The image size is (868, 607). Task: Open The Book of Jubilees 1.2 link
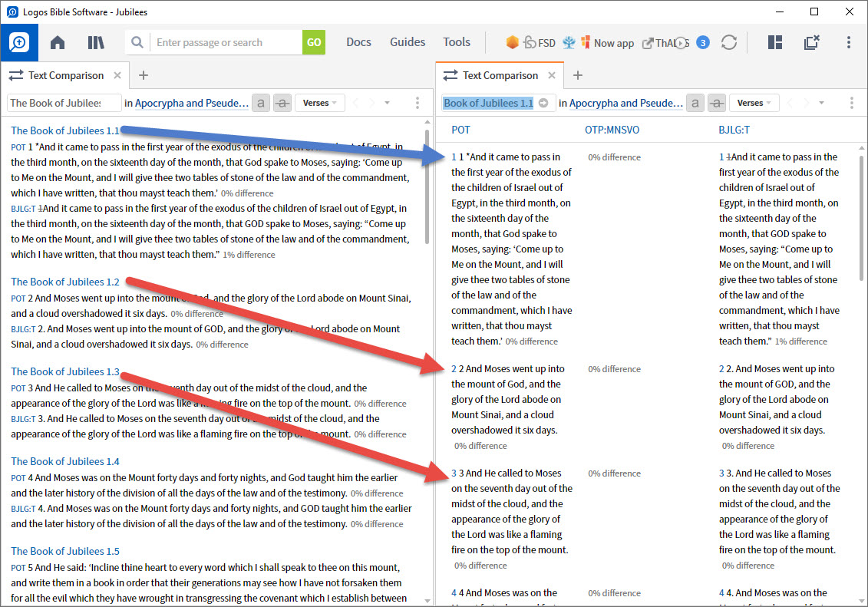pos(64,282)
